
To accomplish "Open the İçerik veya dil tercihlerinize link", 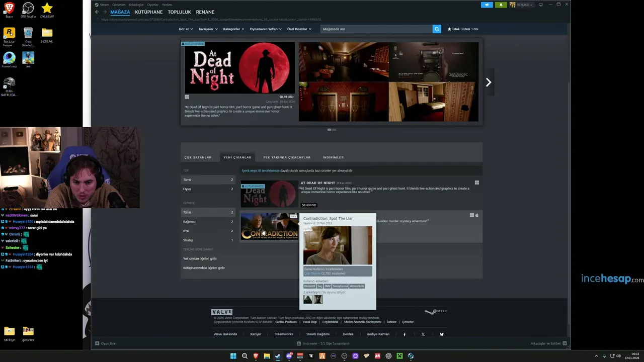I will (x=261, y=171).
